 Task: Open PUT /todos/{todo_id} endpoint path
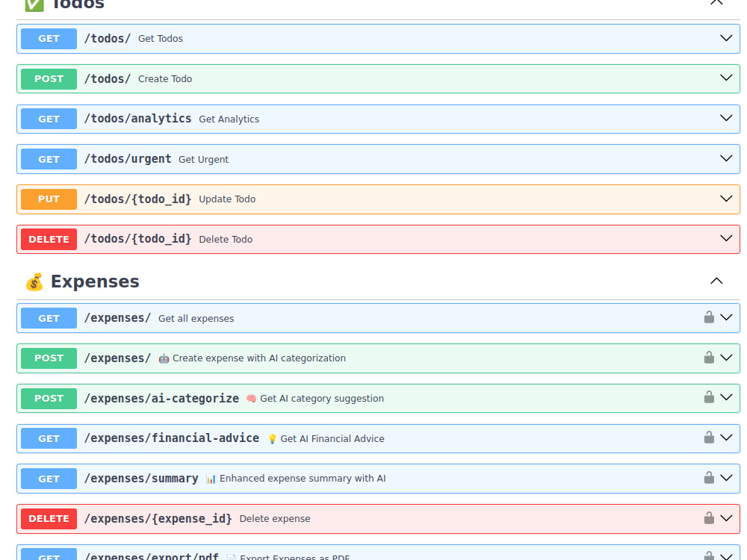point(137,199)
